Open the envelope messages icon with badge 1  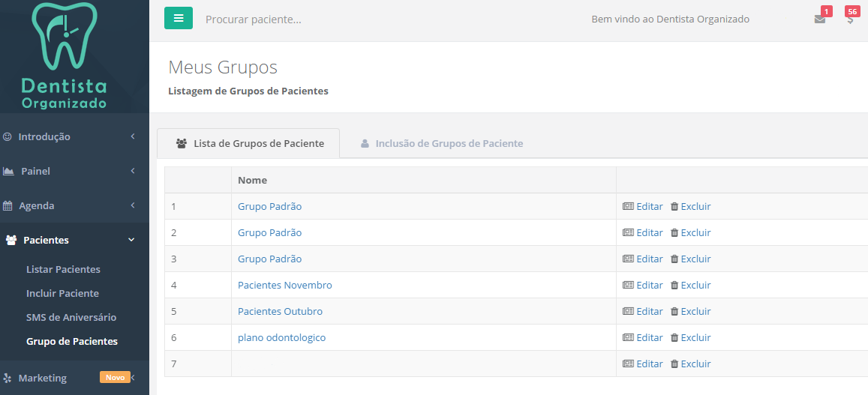tap(820, 19)
